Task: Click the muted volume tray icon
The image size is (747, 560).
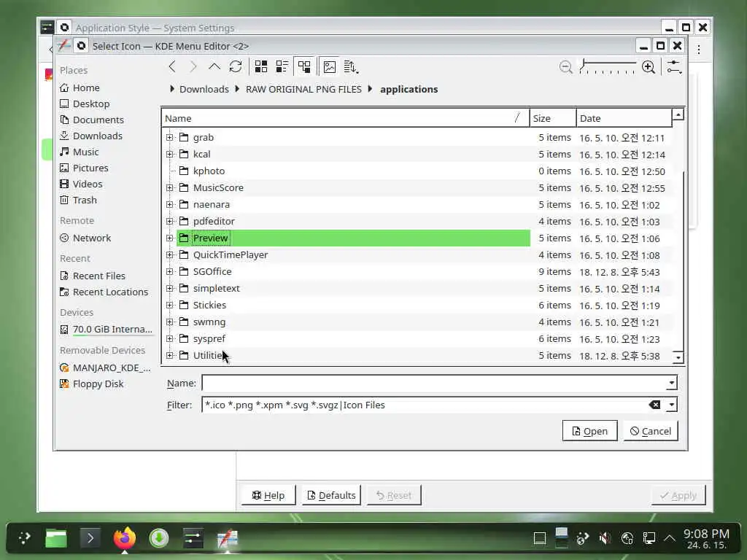Action: click(x=605, y=539)
